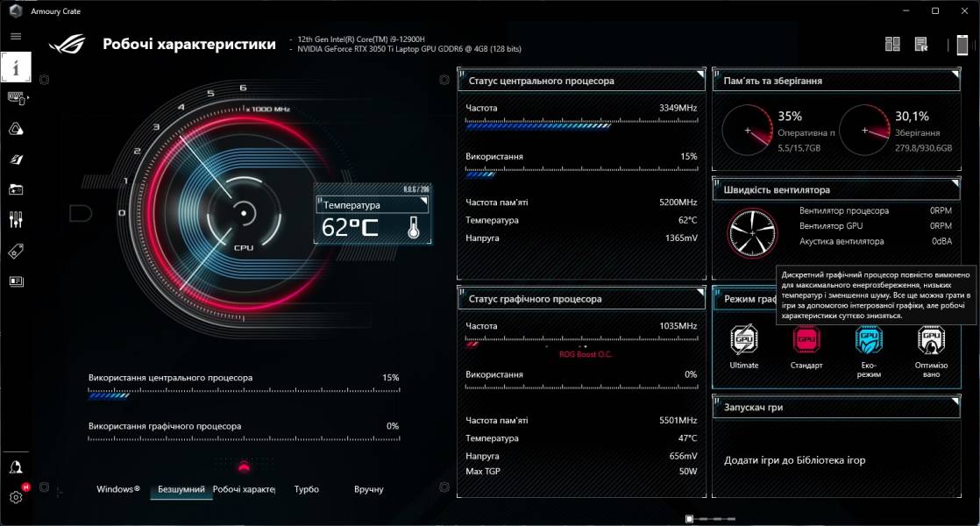
Task: Open Aura Sync triangle sidebar icon
Action: click(16, 129)
